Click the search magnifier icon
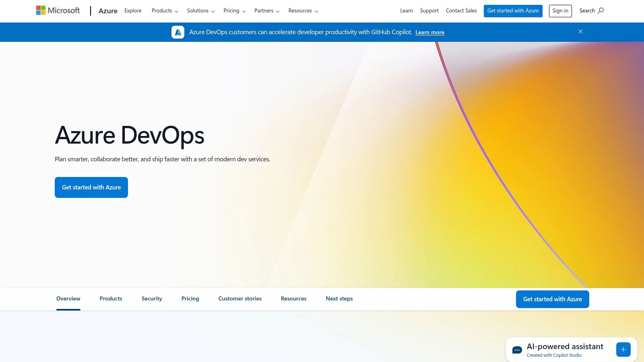The image size is (644, 362). [601, 11]
